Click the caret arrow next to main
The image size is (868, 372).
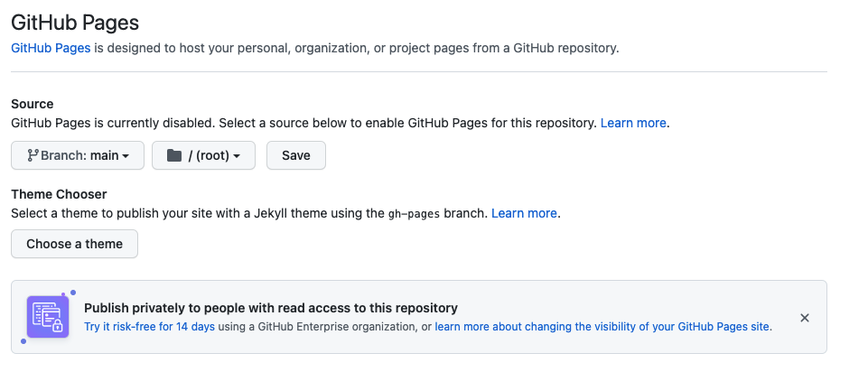tap(126, 156)
